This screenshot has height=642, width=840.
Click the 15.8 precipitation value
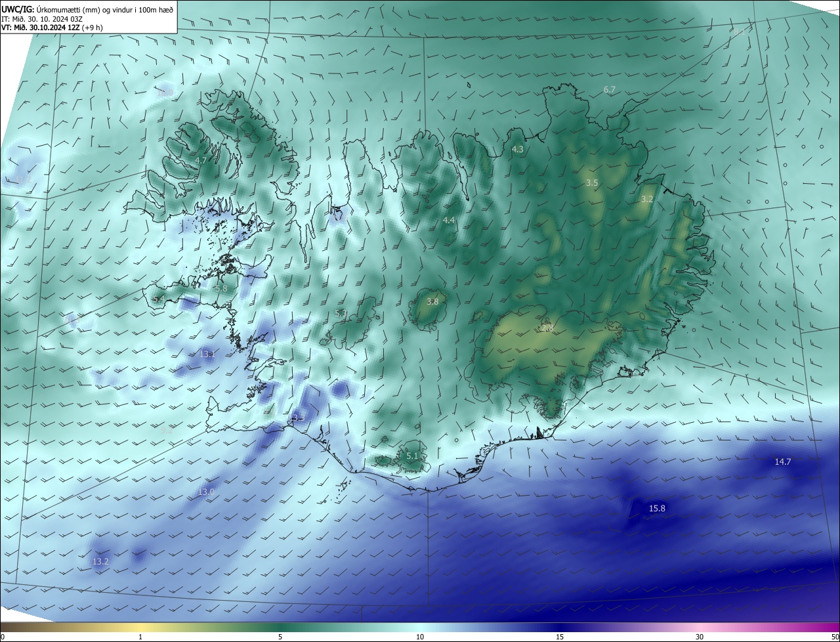(657, 508)
